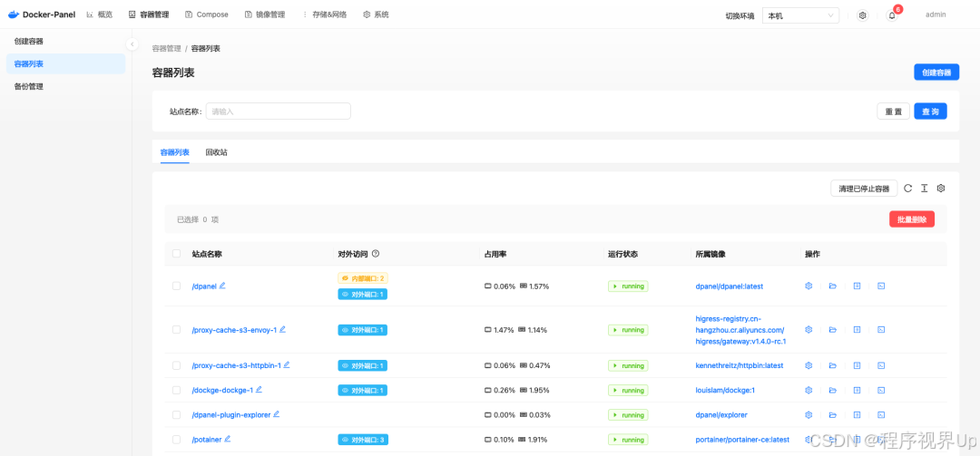Select all containers with header checkbox

pyautogui.click(x=176, y=254)
